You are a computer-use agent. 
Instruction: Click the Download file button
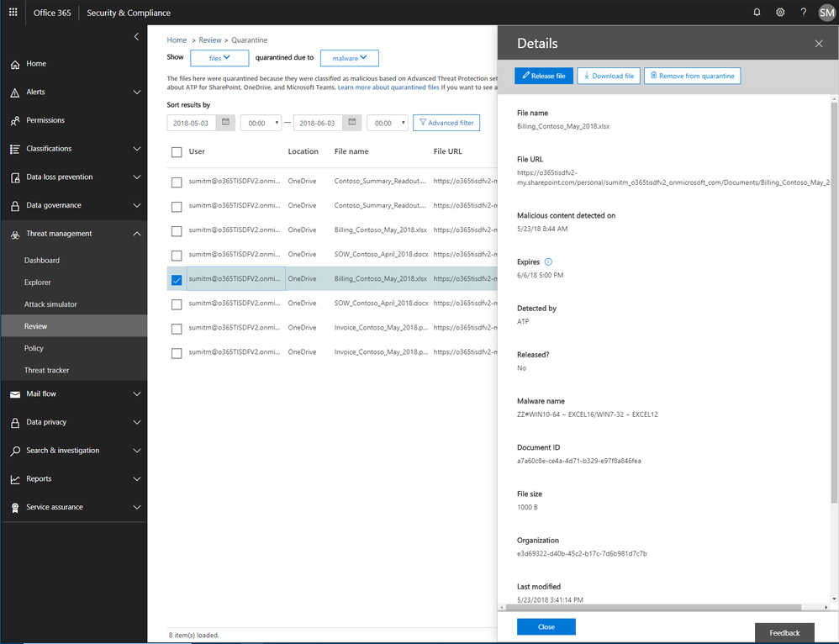click(609, 76)
